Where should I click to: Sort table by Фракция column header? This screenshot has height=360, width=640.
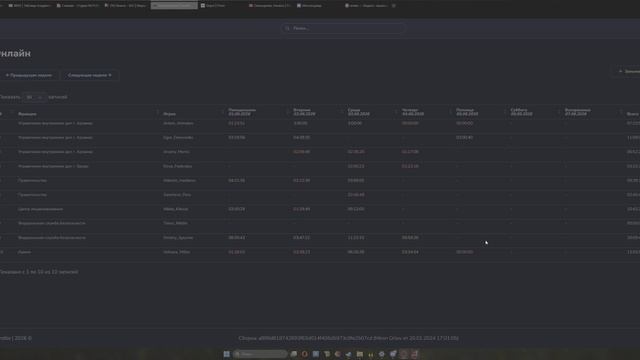point(27,114)
